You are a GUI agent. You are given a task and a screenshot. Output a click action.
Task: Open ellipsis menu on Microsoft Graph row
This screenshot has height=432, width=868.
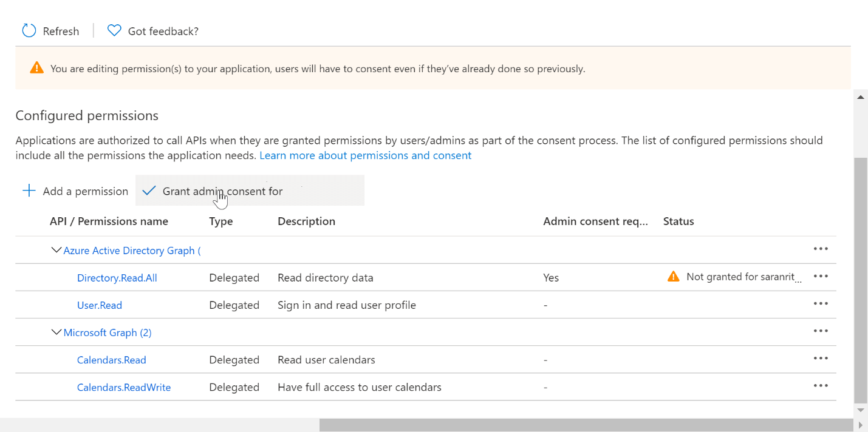pos(821,331)
